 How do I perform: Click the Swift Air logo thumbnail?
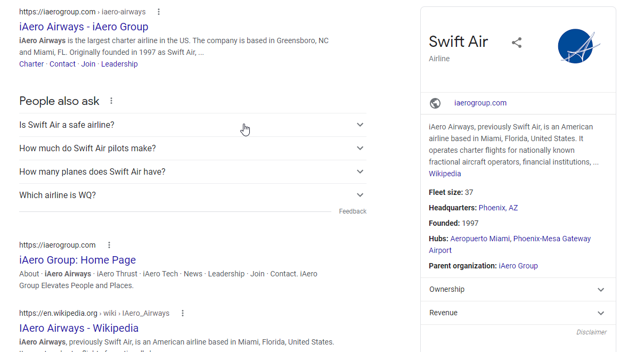(579, 46)
